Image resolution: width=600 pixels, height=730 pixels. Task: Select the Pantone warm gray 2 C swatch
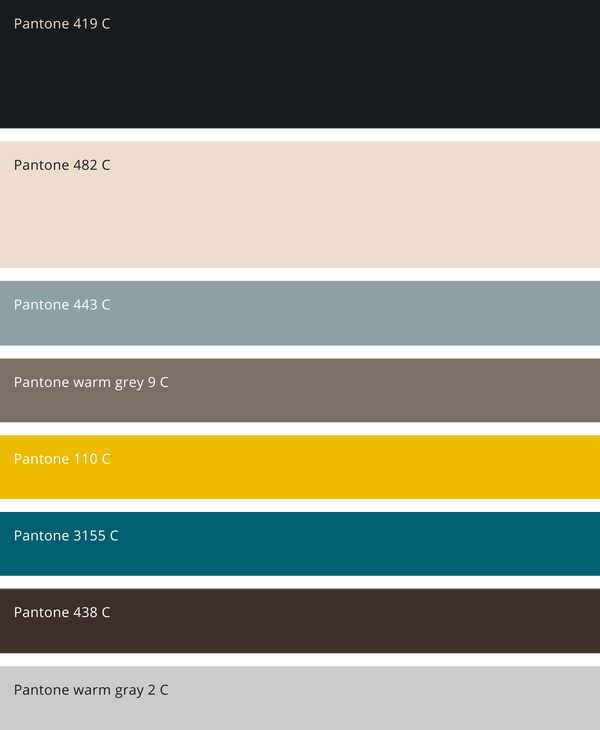300,698
